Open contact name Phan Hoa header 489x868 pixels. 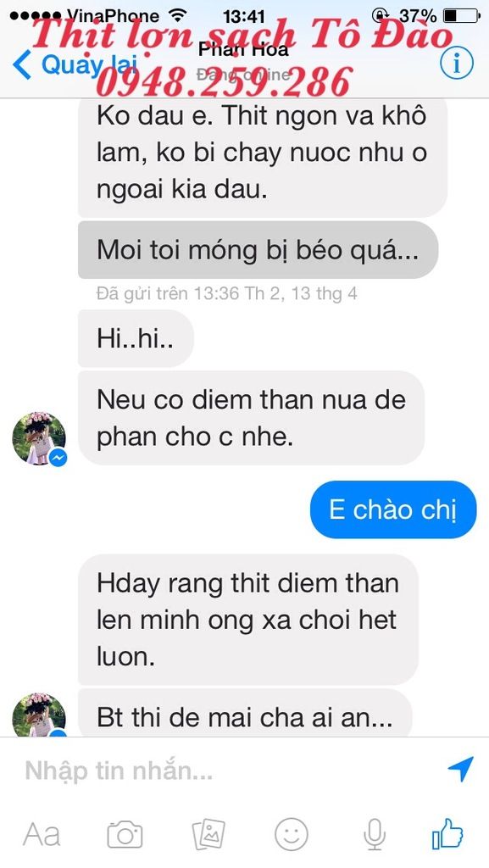[x=243, y=50]
